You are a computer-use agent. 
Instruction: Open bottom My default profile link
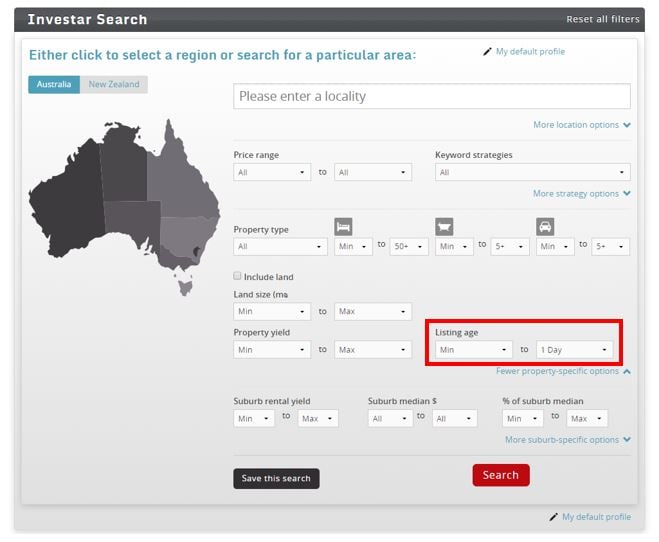(x=596, y=517)
